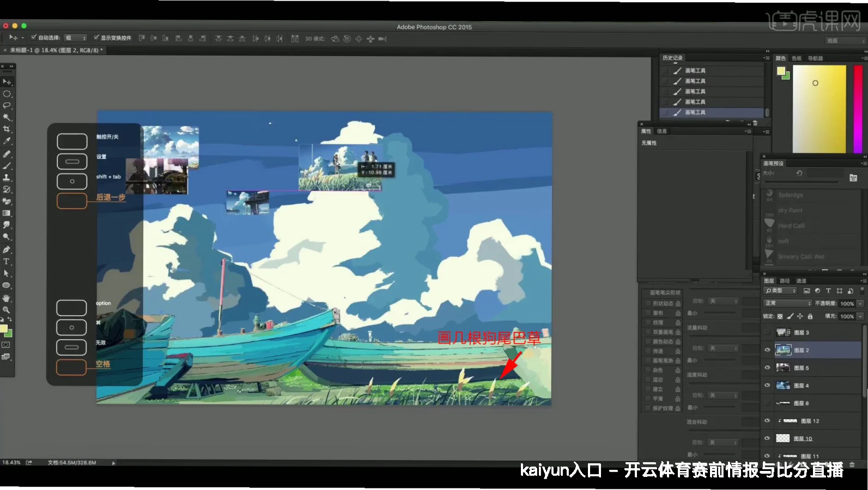Open the brush preset manager icon

pos(853,177)
